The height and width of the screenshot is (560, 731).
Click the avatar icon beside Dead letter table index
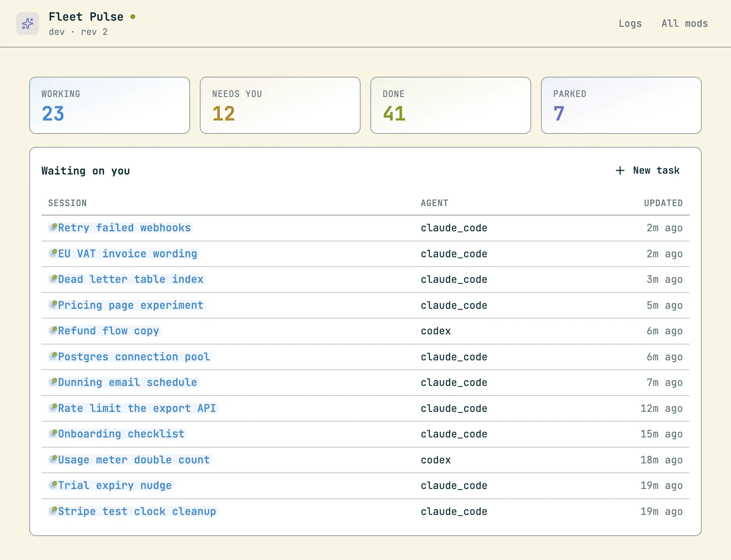[x=53, y=279]
